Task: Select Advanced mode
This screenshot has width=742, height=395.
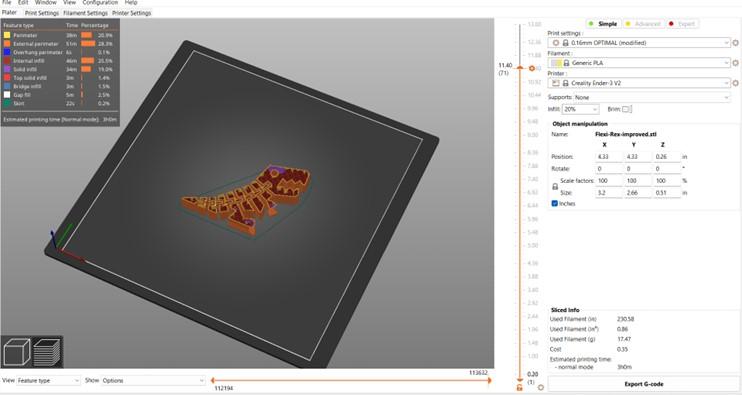Action: [643, 24]
